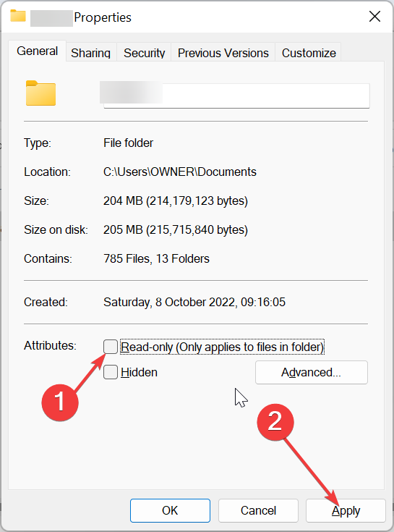Click the 785 Files, 13 Folders text

tap(157, 258)
